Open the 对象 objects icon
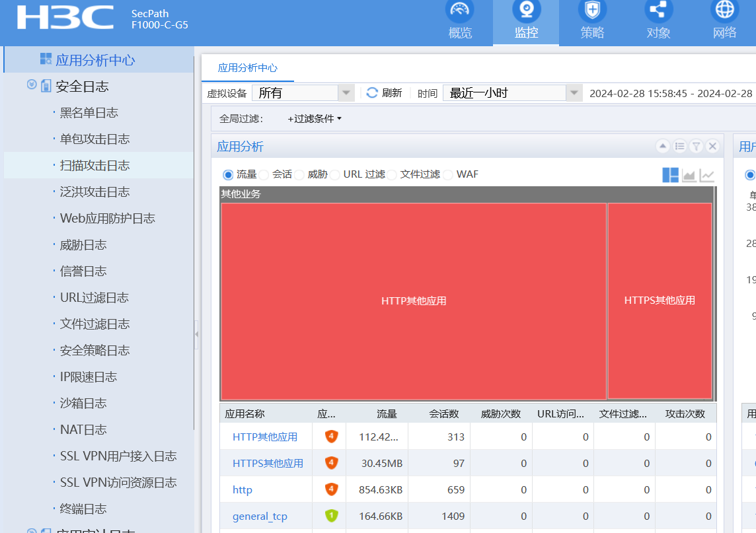 tap(658, 11)
